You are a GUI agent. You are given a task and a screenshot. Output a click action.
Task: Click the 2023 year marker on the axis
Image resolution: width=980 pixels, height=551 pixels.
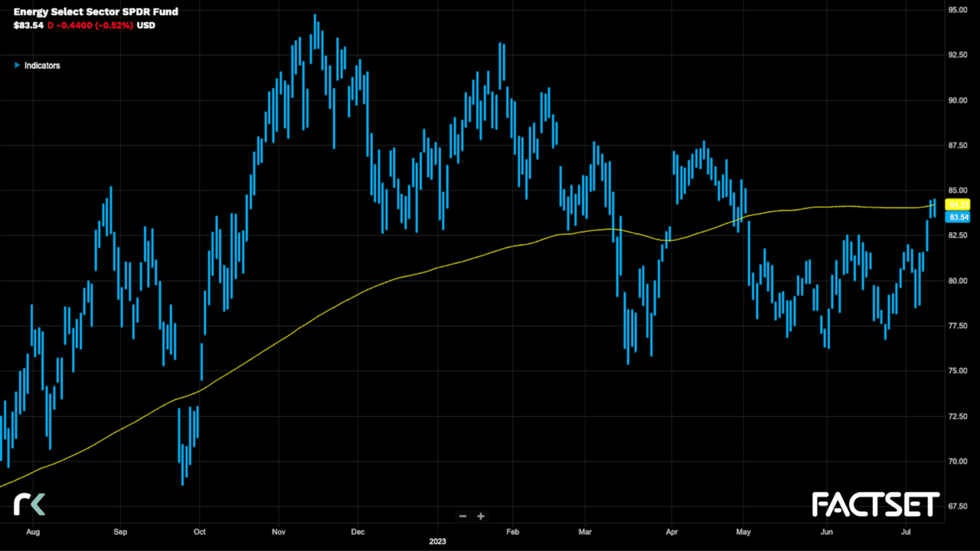point(436,541)
